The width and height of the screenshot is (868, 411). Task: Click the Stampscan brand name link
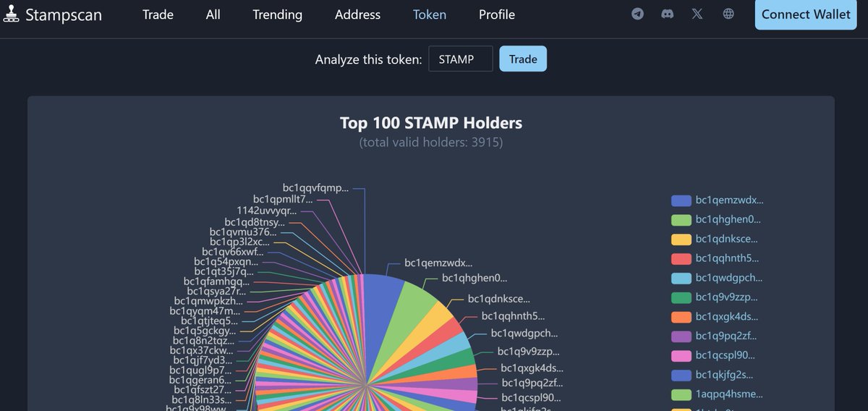coord(64,14)
